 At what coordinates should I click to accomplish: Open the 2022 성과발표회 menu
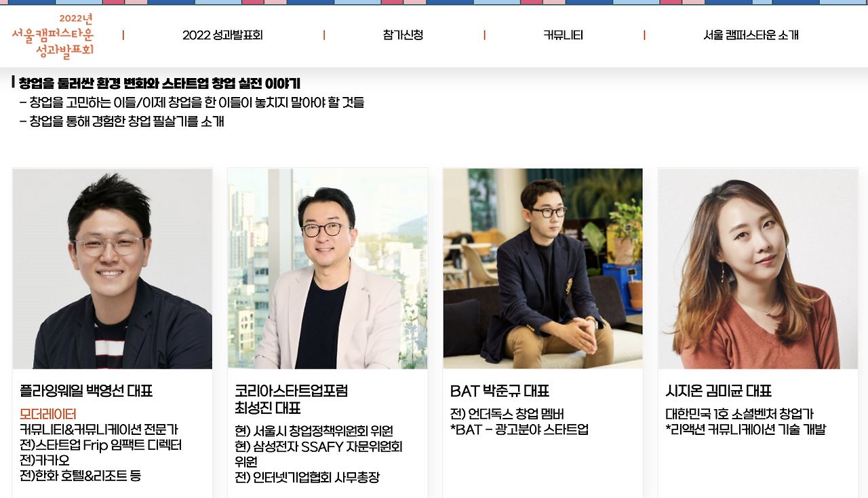[222, 35]
